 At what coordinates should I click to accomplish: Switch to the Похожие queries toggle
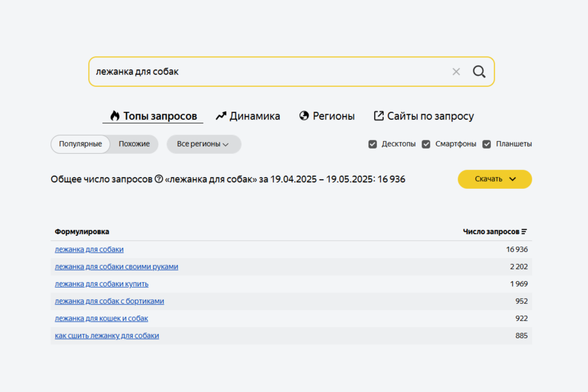pyautogui.click(x=134, y=144)
